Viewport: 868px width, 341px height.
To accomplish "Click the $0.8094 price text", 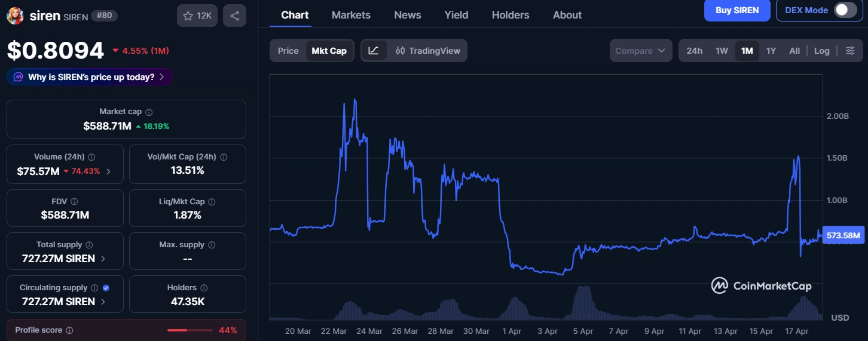I will pos(56,51).
